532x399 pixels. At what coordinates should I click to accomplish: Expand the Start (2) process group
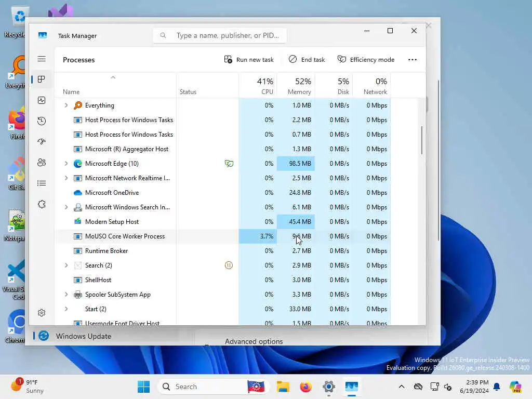pos(66,309)
